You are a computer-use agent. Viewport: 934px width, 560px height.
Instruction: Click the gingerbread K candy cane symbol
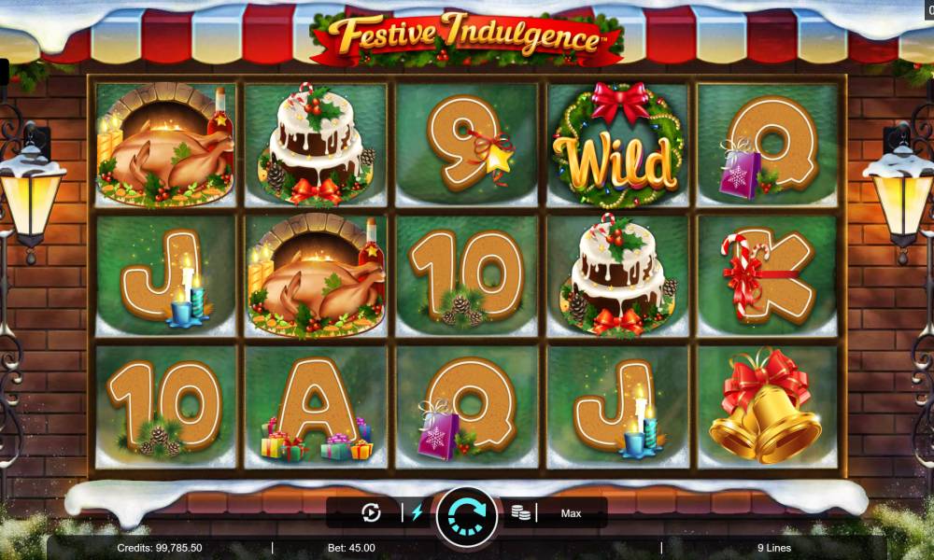[x=767, y=276]
